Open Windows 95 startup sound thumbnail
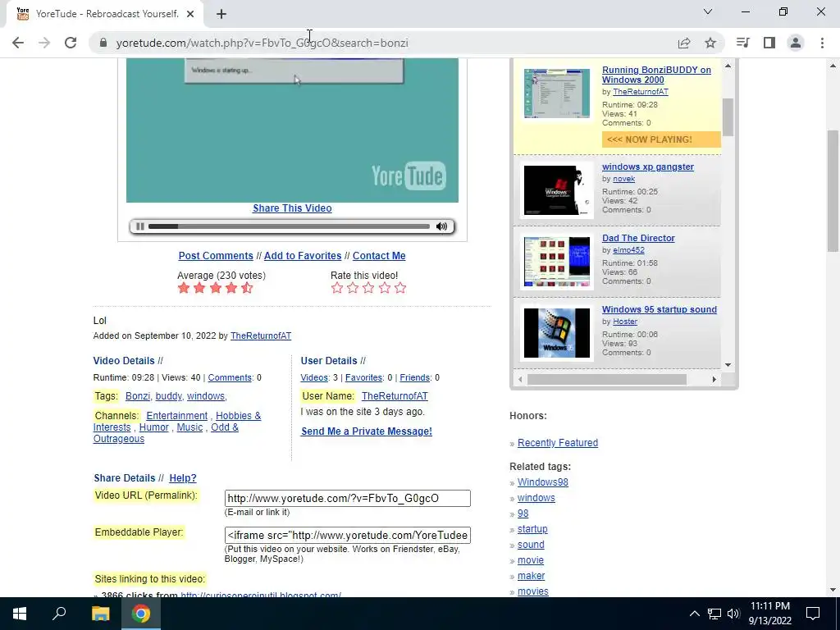This screenshot has height=630, width=840. (x=557, y=333)
